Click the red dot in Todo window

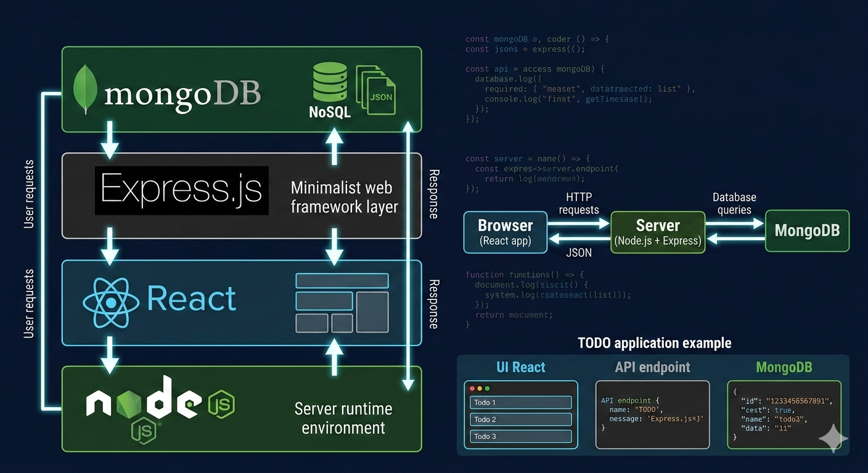(473, 389)
